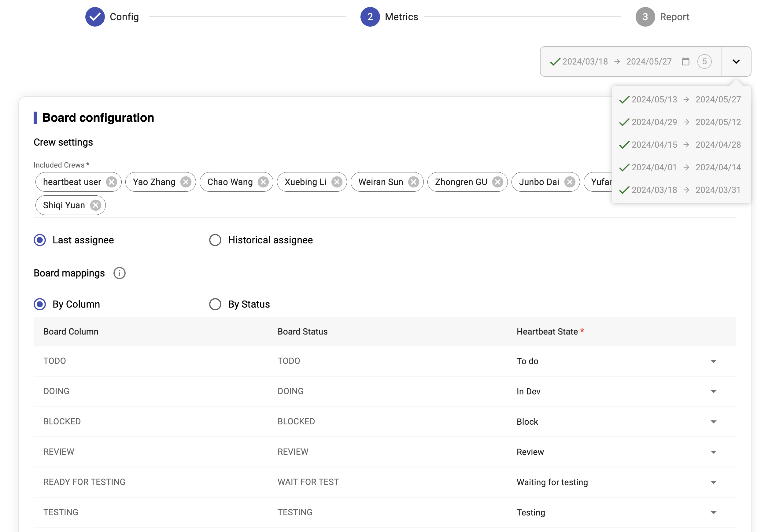Go to the Config step
This screenshot has width=757, height=532.
(95, 17)
